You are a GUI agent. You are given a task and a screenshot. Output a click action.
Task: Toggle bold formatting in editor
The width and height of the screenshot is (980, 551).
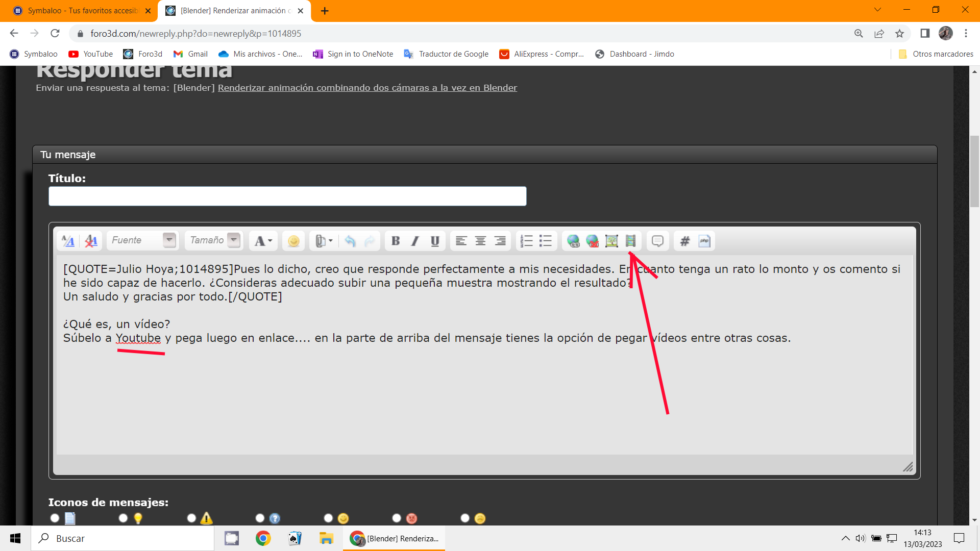(x=396, y=241)
